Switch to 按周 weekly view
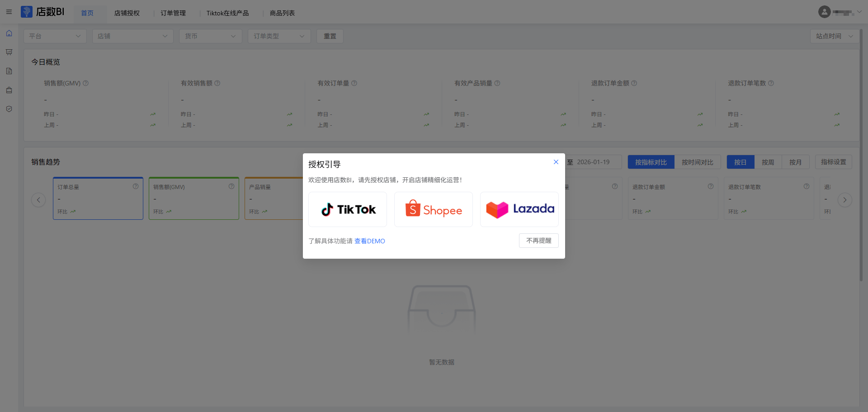 (768, 162)
